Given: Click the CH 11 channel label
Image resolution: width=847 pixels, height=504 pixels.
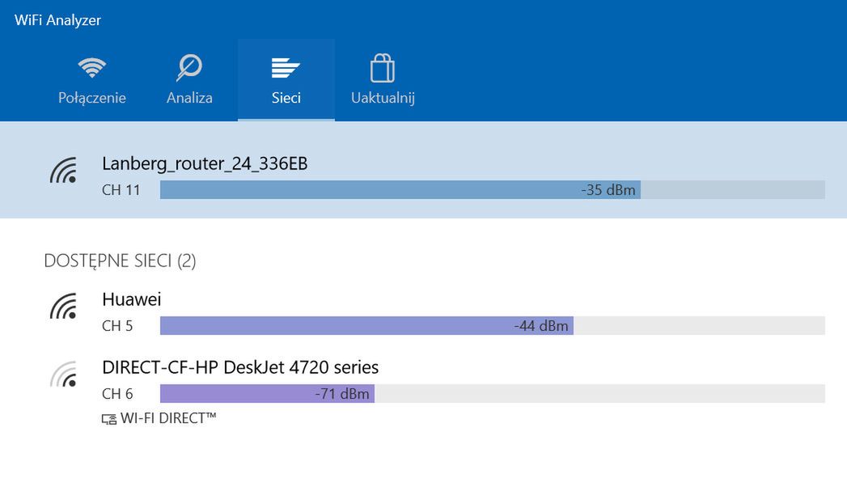Looking at the screenshot, I should pyautogui.click(x=121, y=190).
